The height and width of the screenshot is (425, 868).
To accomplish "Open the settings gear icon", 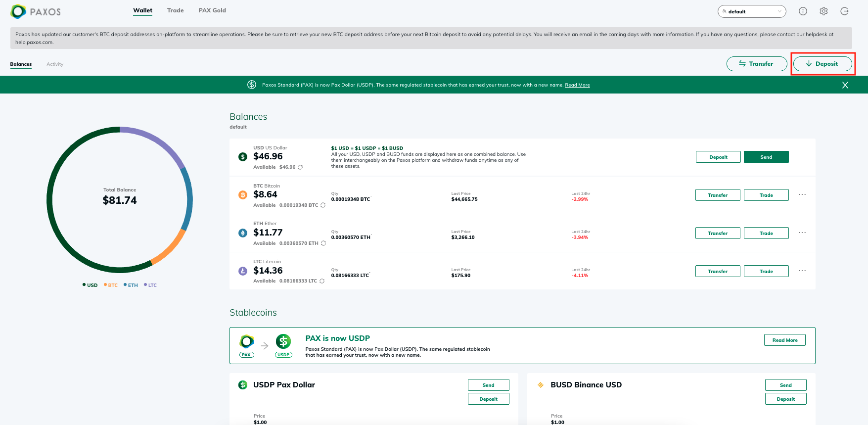I will pyautogui.click(x=823, y=11).
